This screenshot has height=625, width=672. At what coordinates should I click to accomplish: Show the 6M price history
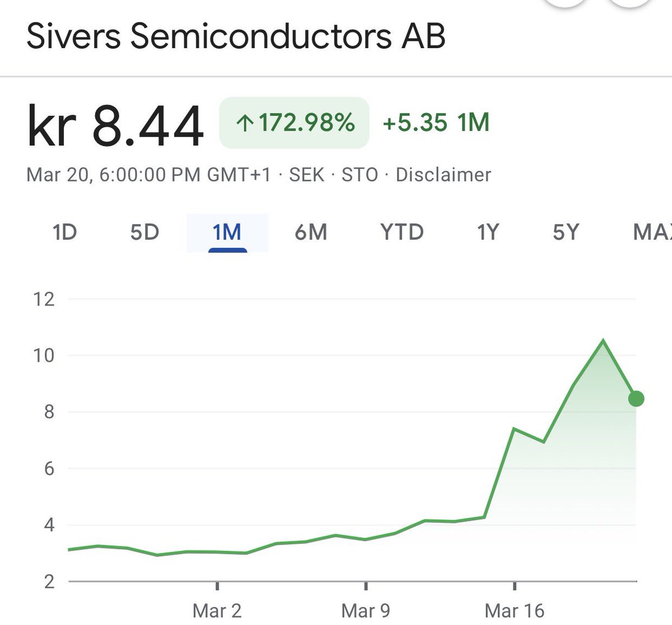coord(311,232)
